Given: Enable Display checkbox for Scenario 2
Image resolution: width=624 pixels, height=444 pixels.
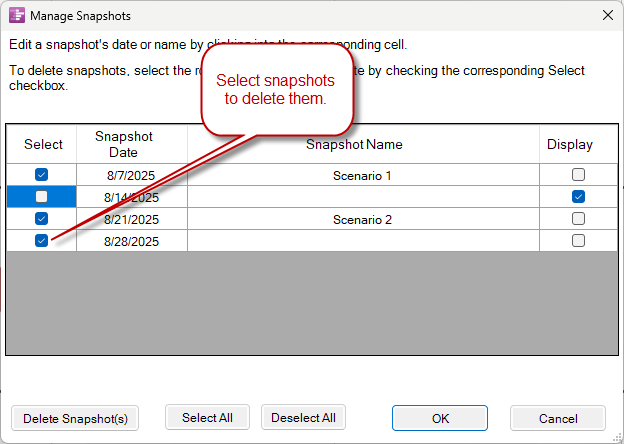Looking at the screenshot, I should click(578, 218).
